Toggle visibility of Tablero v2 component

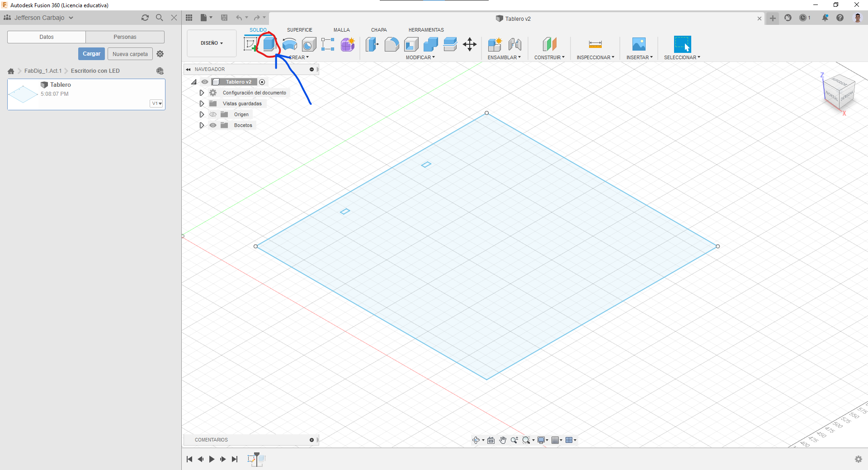205,82
